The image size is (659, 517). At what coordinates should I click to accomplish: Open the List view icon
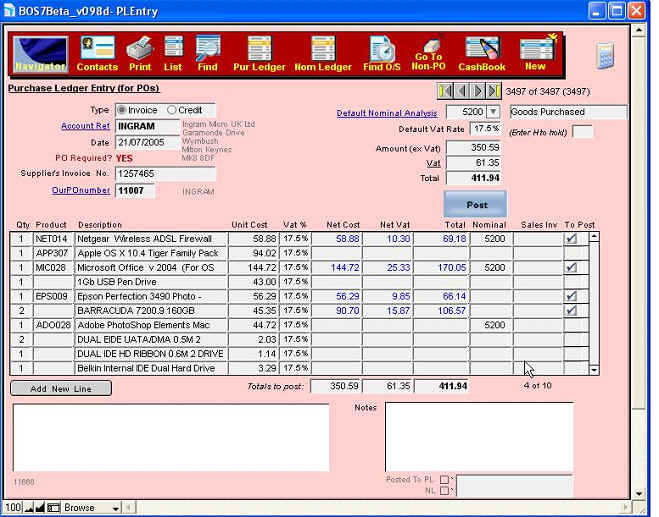click(x=173, y=55)
